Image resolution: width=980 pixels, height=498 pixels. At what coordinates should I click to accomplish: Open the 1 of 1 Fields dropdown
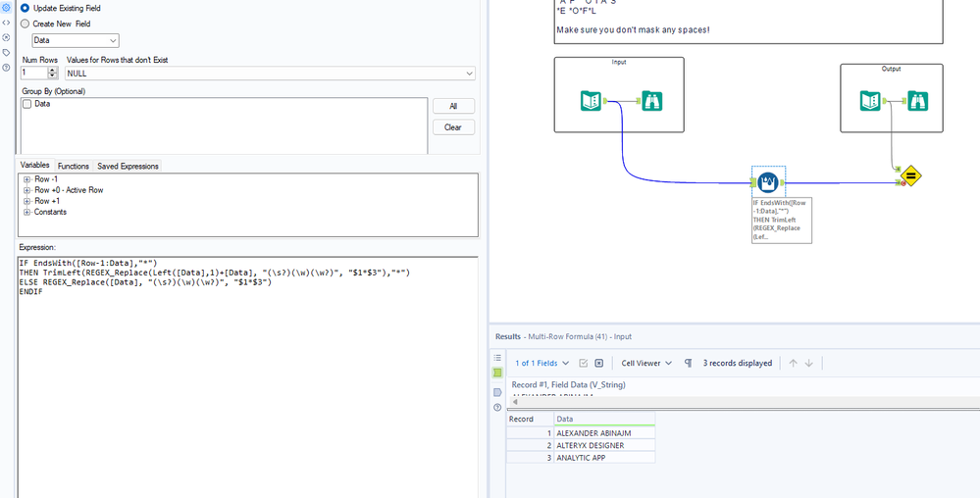[542, 363]
